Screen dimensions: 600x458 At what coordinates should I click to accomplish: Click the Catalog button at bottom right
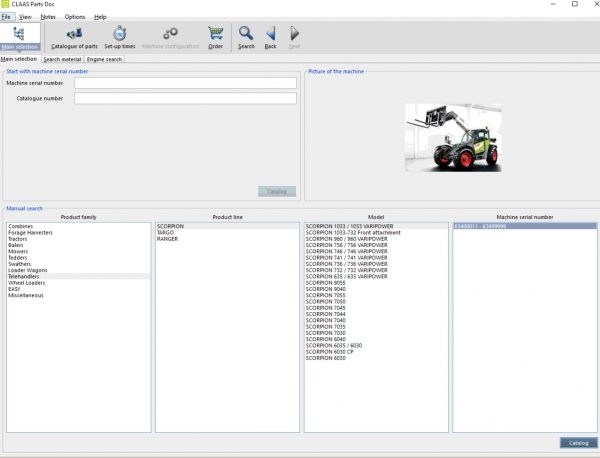[579, 443]
